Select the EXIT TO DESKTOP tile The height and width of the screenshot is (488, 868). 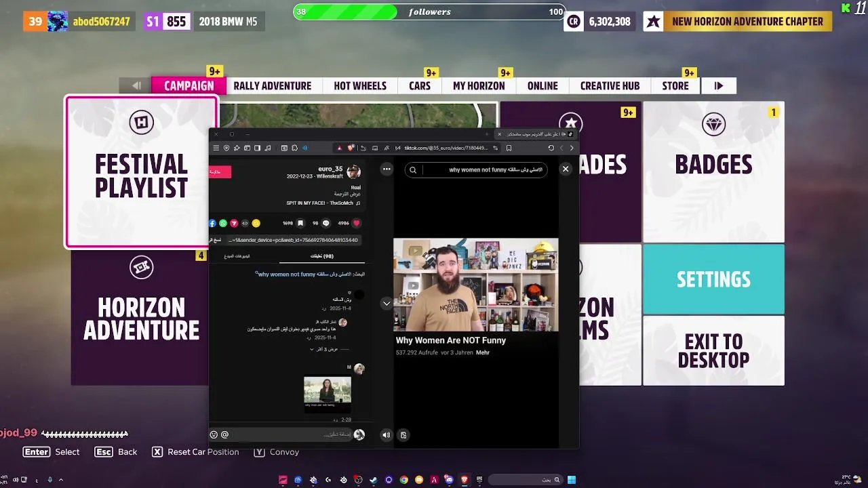click(713, 351)
